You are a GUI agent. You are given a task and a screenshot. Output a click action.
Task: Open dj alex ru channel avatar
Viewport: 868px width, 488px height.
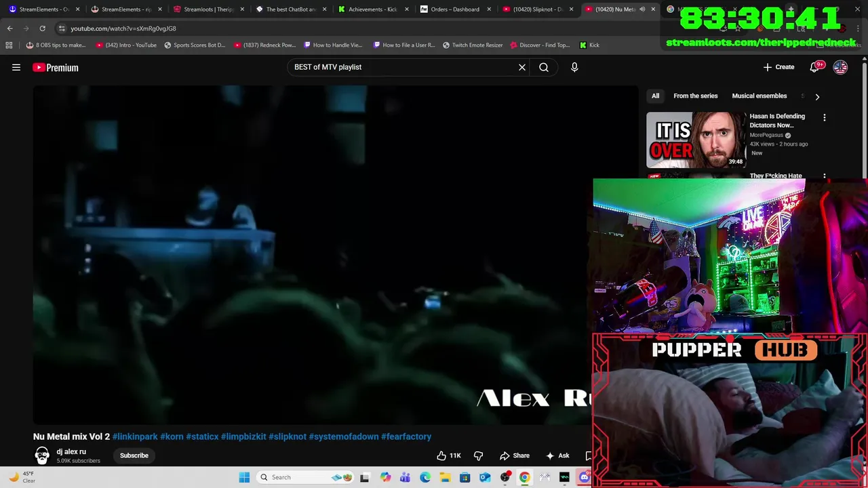(x=42, y=455)
